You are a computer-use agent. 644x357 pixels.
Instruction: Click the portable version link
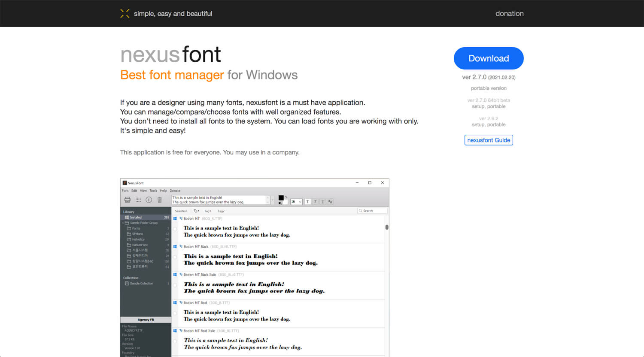click(489, 88)
